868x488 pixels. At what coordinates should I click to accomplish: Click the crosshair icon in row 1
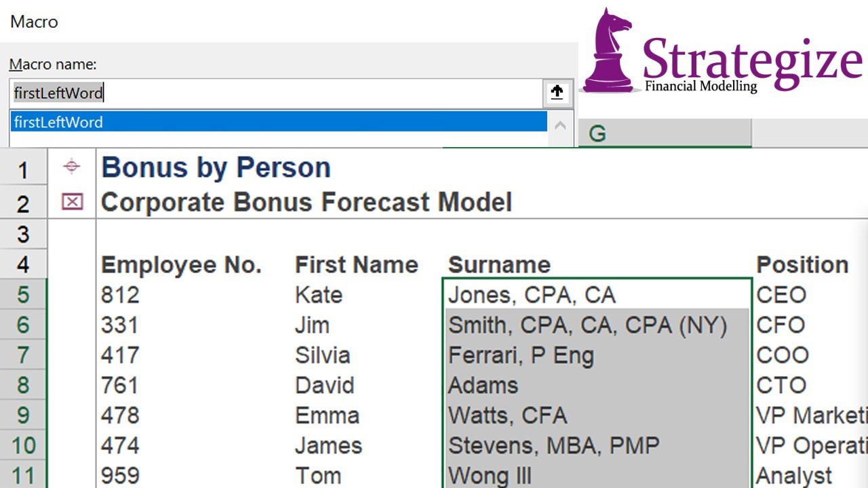72,167
